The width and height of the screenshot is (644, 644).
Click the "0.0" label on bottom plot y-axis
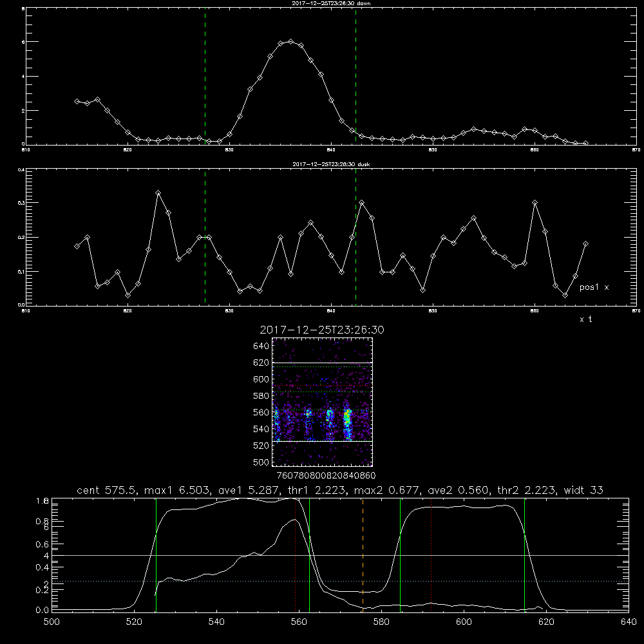42,611
